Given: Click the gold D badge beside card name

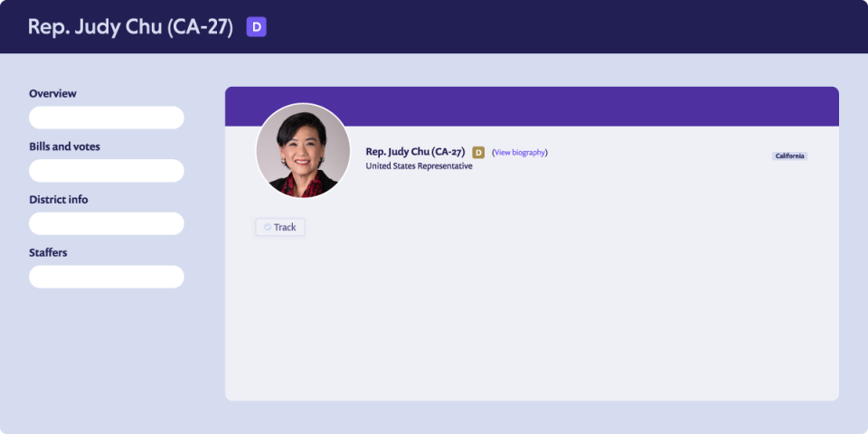Looking at the screenshot, I should pyautogui.click(x=478, y=153).
